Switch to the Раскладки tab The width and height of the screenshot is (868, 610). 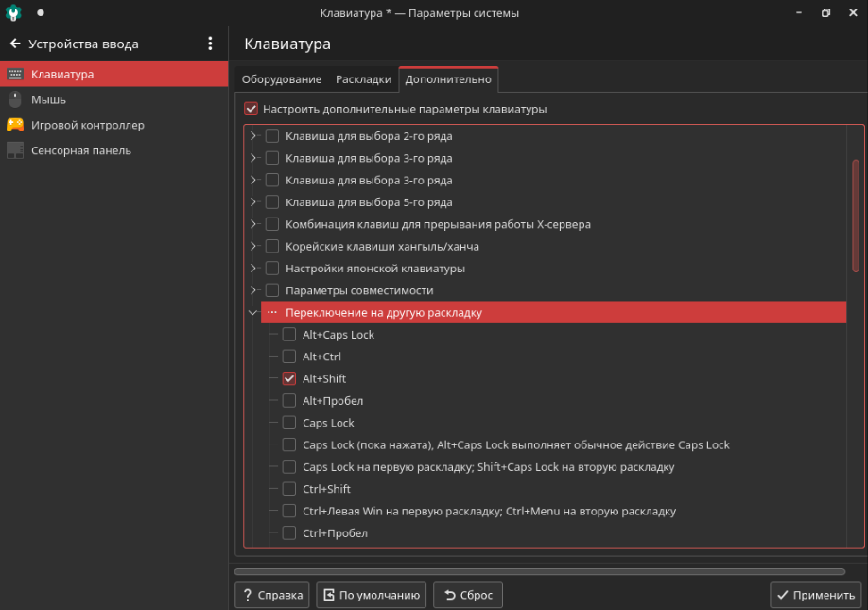coord(363,79)
